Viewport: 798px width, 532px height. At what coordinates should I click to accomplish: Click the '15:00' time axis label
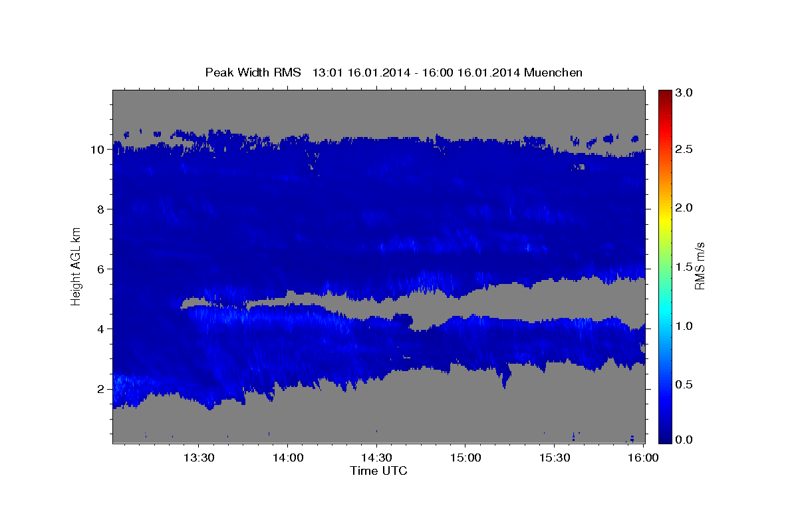[x=465, y=458]
